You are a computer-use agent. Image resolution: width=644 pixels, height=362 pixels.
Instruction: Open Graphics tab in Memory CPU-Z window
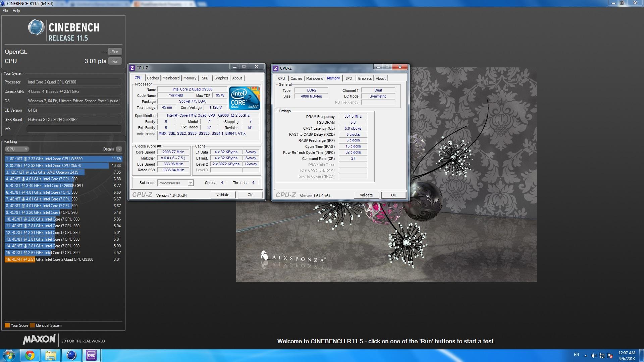click(x=365, y=78)
